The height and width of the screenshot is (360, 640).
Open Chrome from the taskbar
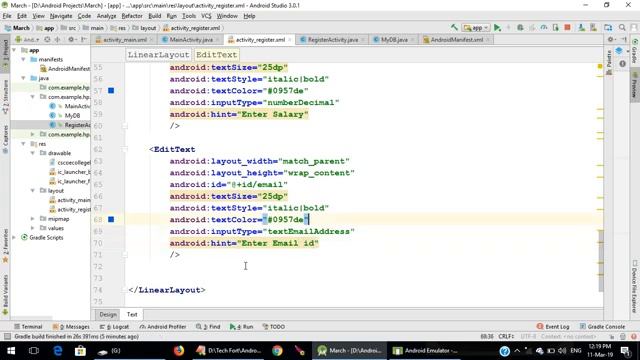(277, 351)
